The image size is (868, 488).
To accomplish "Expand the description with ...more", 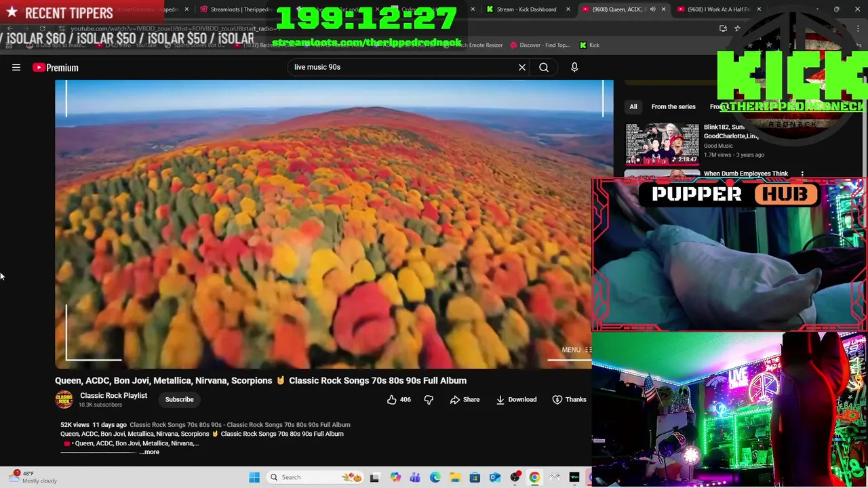I will tap(150, 452).
